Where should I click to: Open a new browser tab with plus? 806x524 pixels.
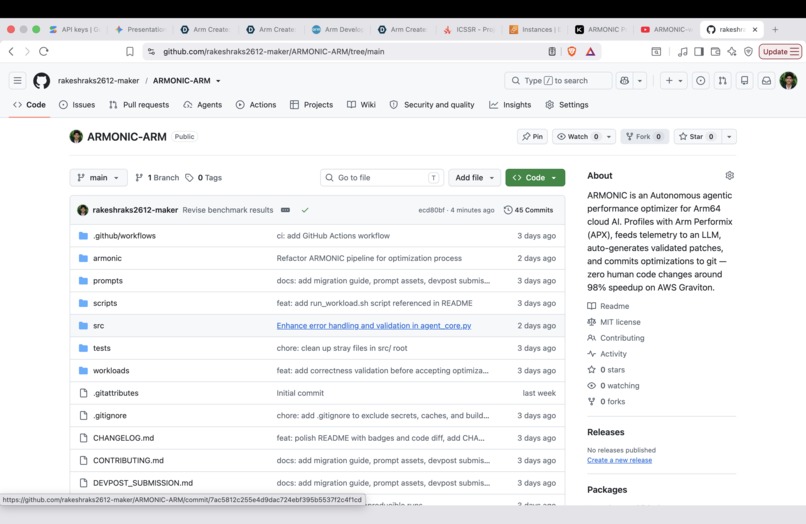click(775, 29)
